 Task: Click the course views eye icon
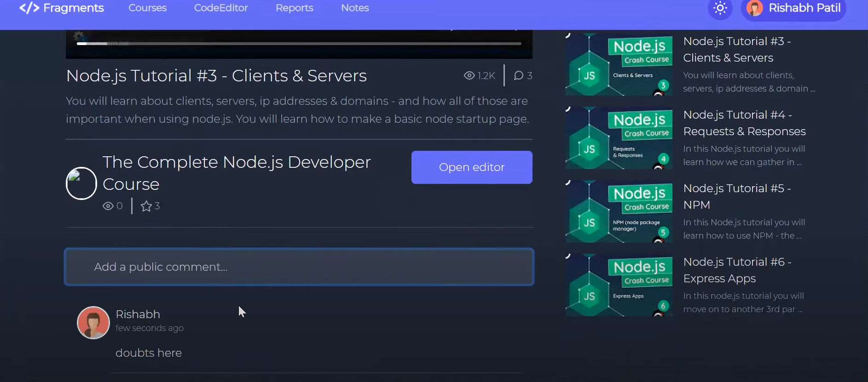tap(108, 206)
